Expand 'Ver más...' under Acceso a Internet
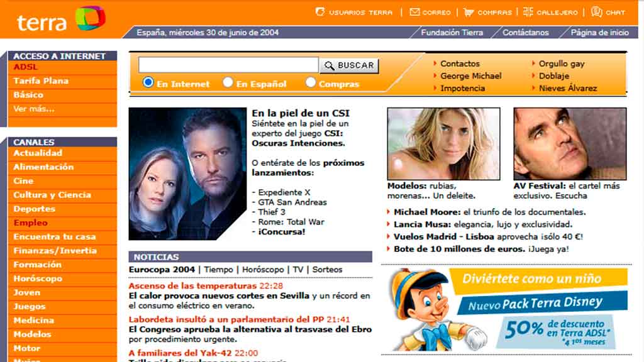Viewport: 644px width, 362px height. [34, 109]
